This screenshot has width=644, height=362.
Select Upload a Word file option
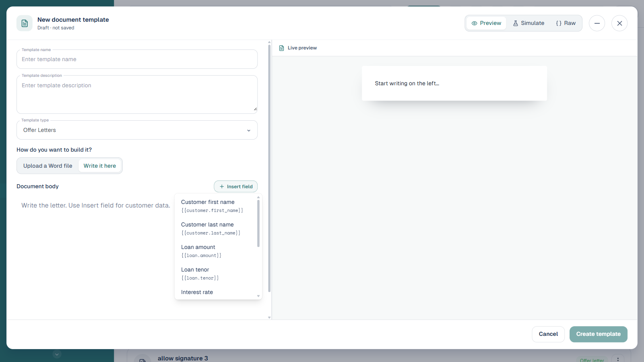pos(48,166)
